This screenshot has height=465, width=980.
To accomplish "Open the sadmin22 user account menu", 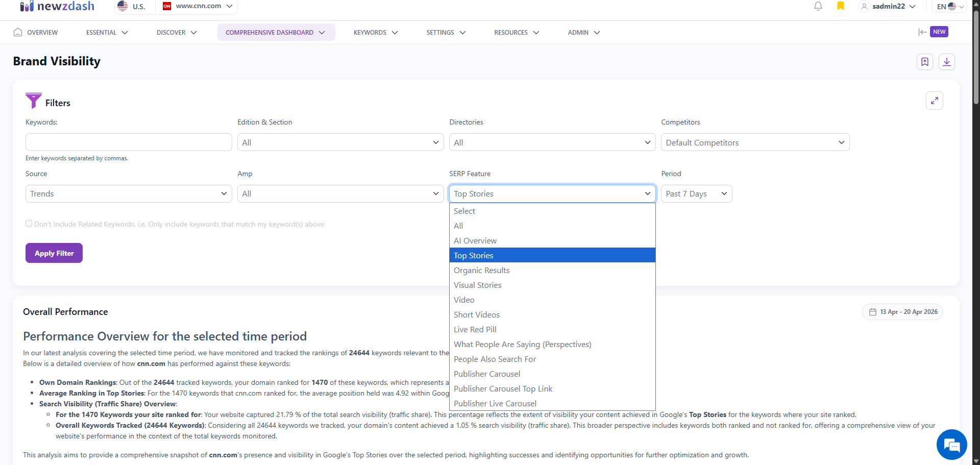I will click(x=888, y=7).
